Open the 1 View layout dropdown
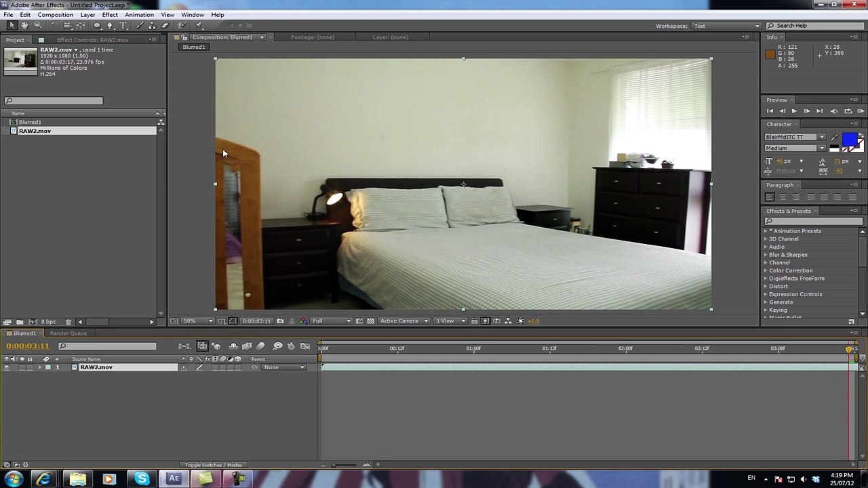Image resolution: width=868 pixels, height=488 pixels. 450,321
